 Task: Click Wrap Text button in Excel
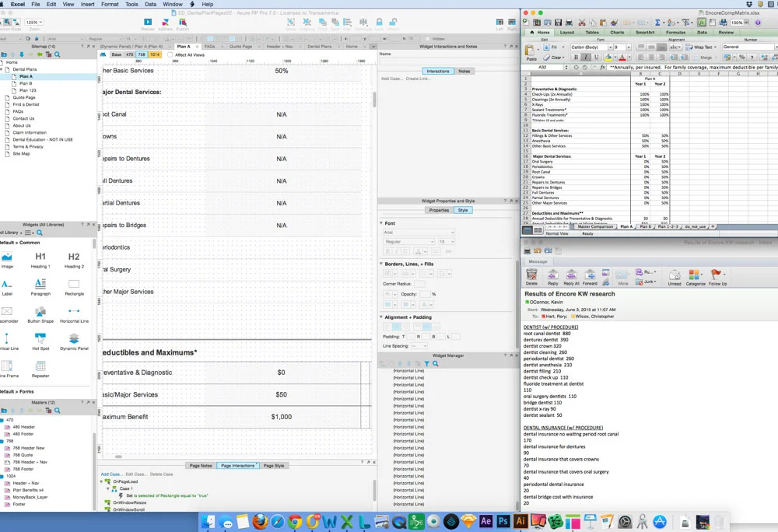(x=701, y=47)
